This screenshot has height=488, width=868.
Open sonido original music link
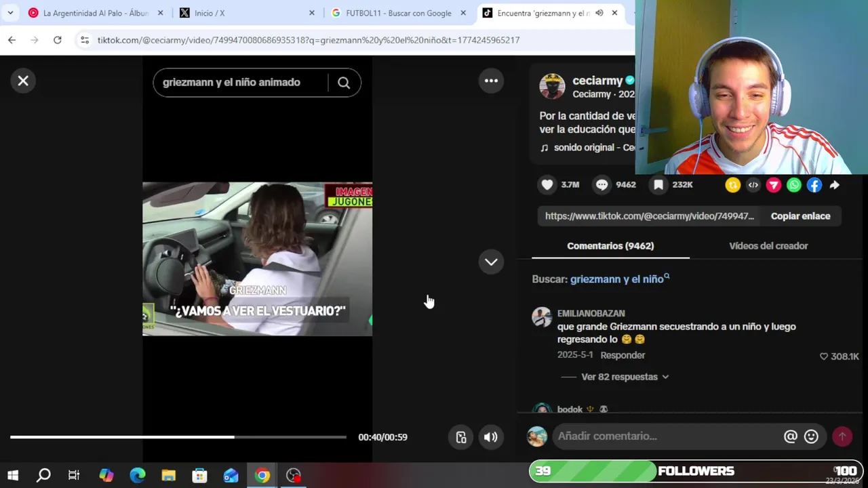[x=588, y=148]
